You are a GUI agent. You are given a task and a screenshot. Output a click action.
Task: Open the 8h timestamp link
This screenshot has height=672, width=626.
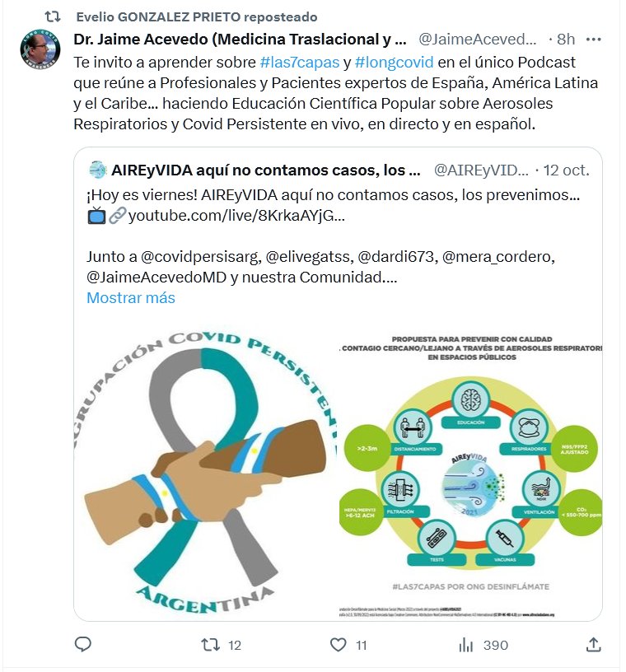[566, 40]
